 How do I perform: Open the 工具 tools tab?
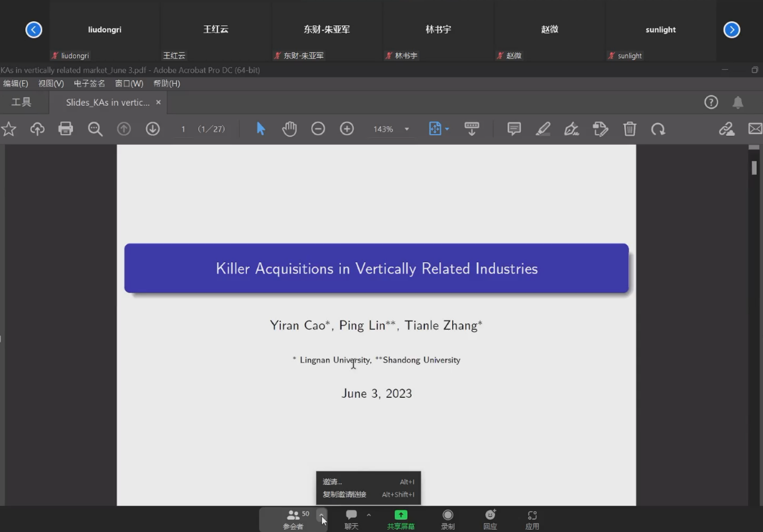22,102
